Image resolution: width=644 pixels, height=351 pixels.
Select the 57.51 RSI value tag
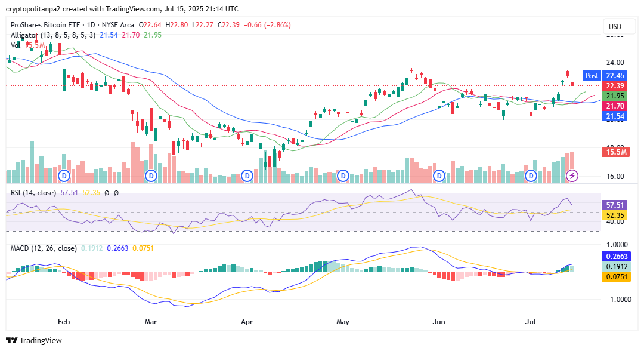615,205
